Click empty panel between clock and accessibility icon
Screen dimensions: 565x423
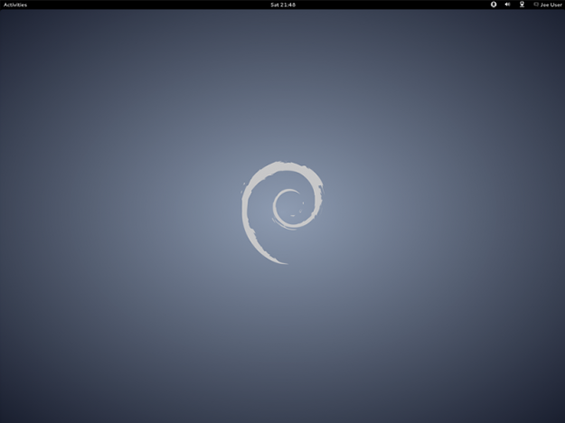(393, 5)
